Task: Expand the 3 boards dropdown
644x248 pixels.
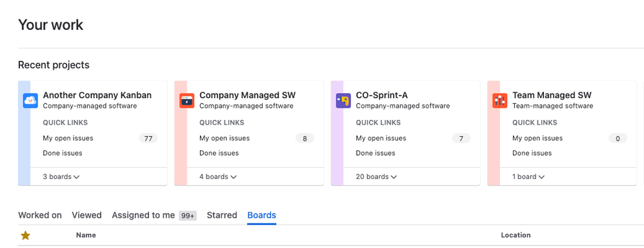Action: click(x=61, y=177)
